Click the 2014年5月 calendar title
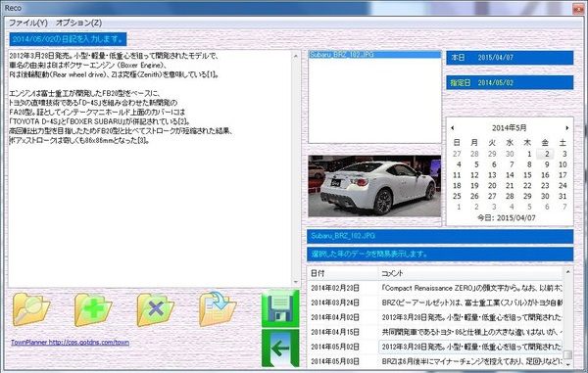Image resolution: width=588 pixels, height=373 pixels. [x=510, y=127]
